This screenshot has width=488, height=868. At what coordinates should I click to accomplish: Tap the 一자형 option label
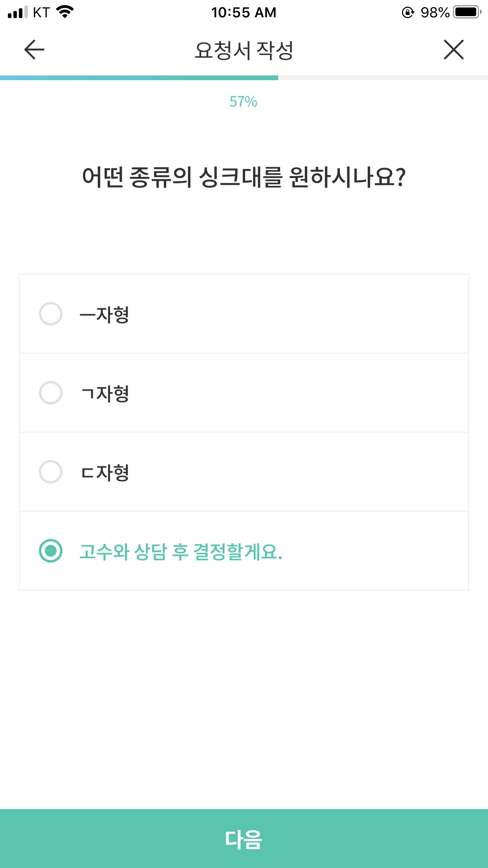coord(105,314)
